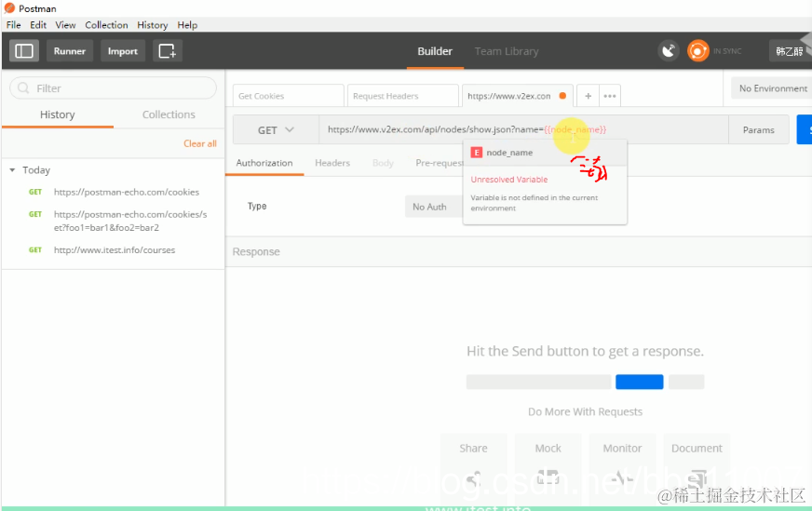
Task: Switch to the Builder tab
Action: (x=435, y=51)
